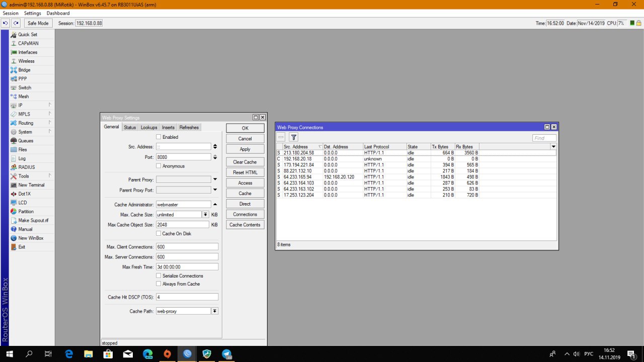Toggle Cache On Disk checkbox
The height and width of the screenshot is (362, 644).
(x=158, y=234)
